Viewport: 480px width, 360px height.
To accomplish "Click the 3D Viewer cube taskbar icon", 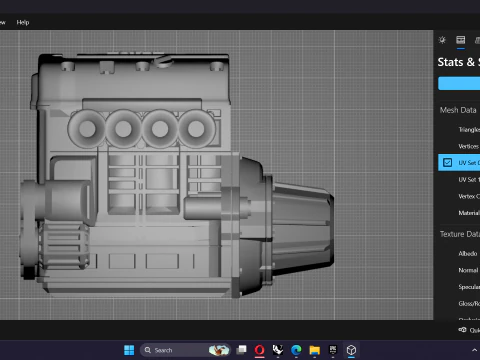I will pos(351,350).
